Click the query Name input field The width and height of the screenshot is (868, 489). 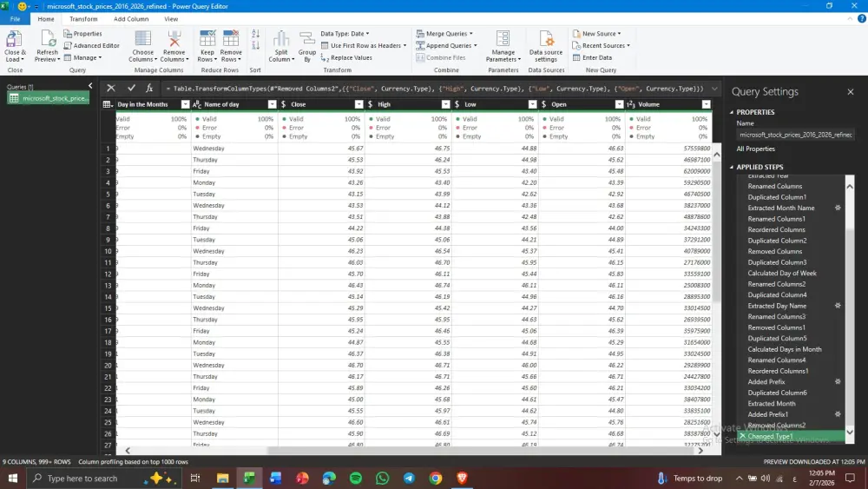tap(795, 135)
